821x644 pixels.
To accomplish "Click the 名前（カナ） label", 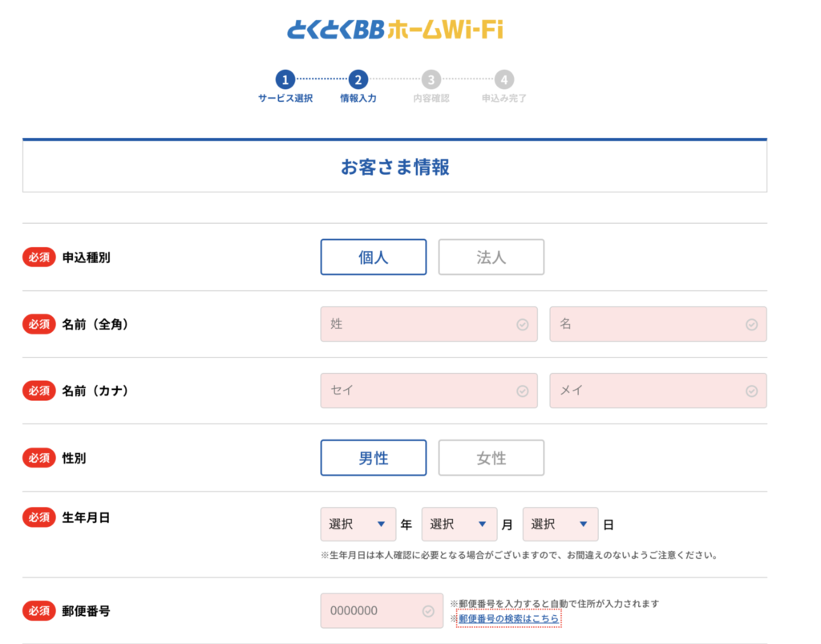I will pyautogui.click(x=95, y=391).
